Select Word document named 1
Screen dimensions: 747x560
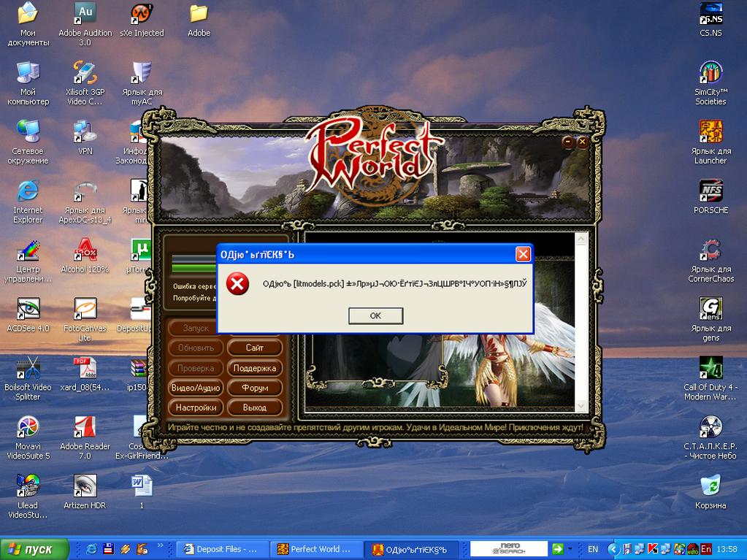click(142, 492)
